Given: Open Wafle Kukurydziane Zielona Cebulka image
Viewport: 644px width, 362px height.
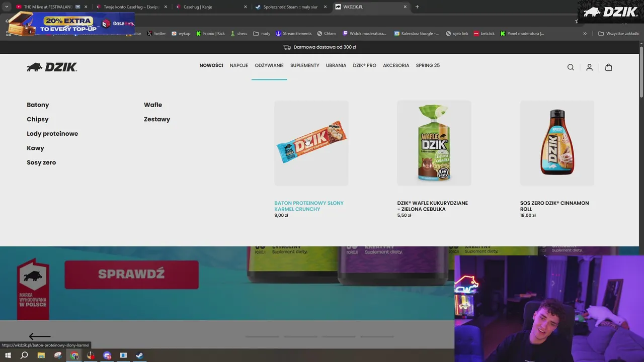Looking at the screenshot, I should pyautogui.click(x=434, y=143).
